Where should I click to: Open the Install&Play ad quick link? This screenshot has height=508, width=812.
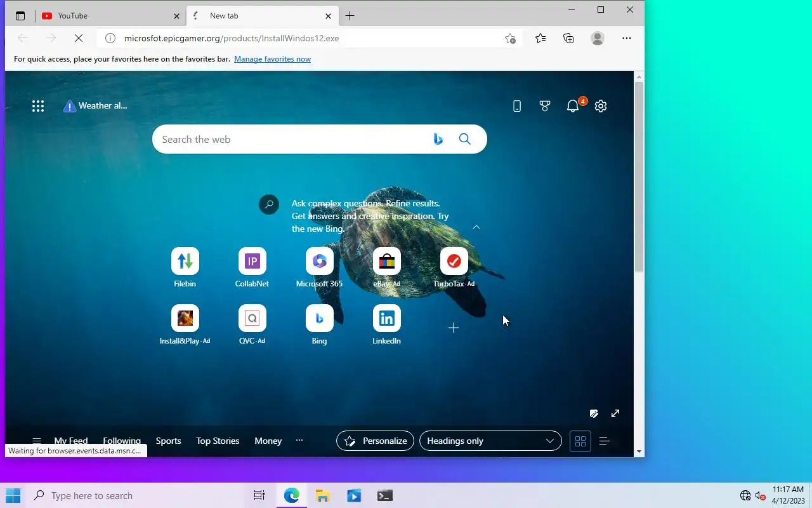(x=185, y=324)
